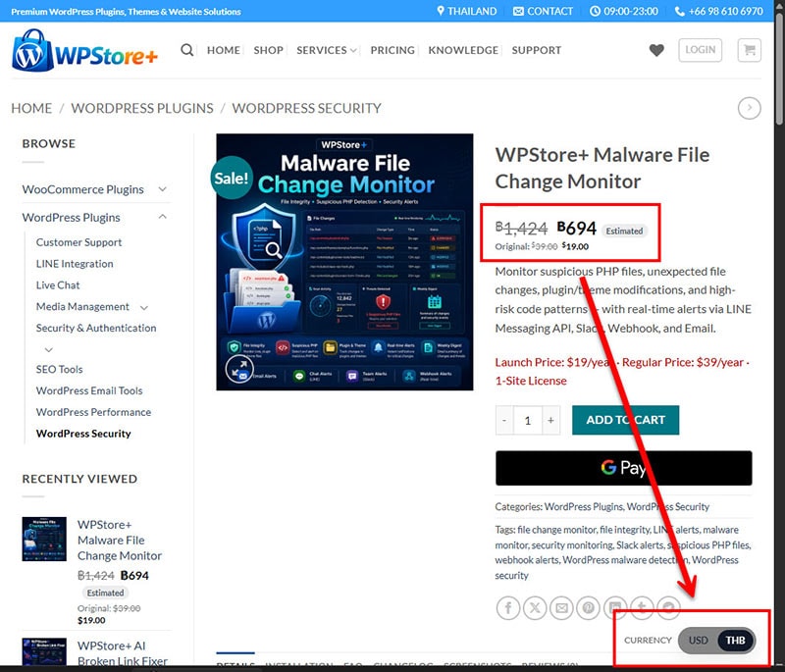
Task: Select the Details tab
Action: click(235, 663)
